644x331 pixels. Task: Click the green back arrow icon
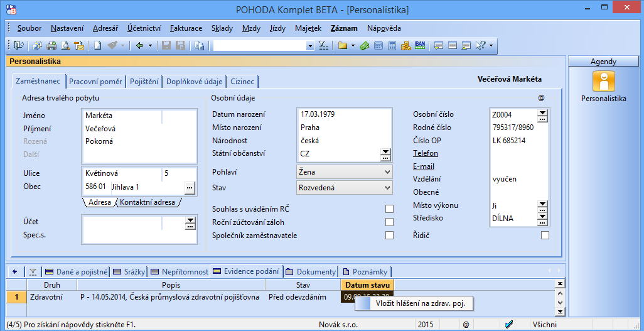click(139, 46)
